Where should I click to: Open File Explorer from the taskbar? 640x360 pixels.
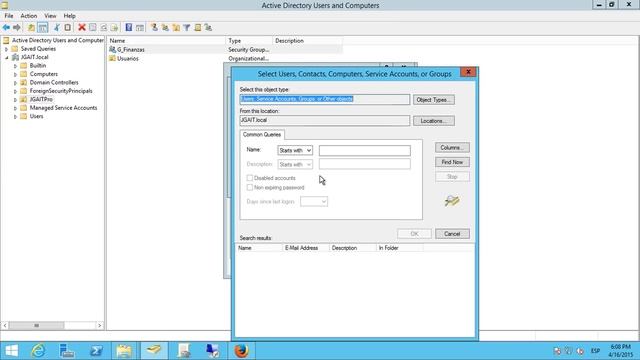click(124, 351)
